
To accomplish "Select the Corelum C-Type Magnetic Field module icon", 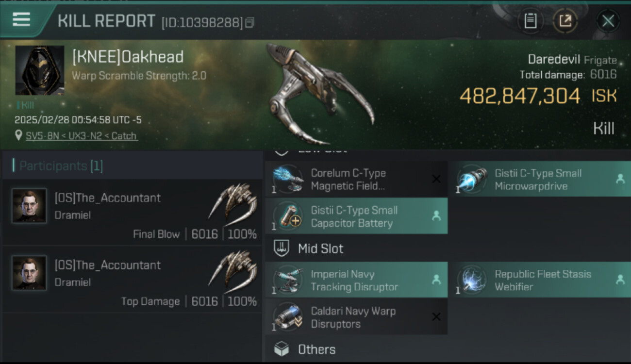I will 288,179.
